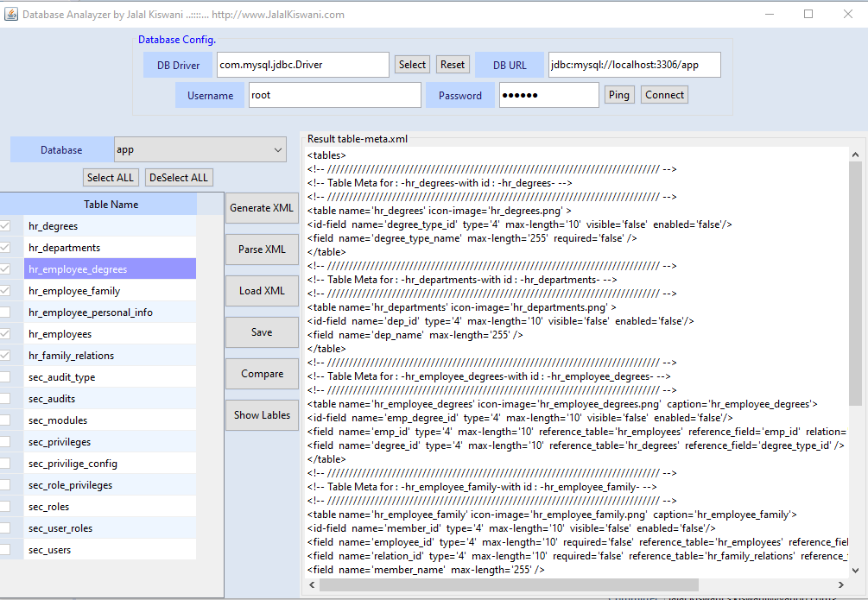This screenshot has width=868, height=600.
Task: Open the Database dropdown showing app
Action: (x=200, y=149)
